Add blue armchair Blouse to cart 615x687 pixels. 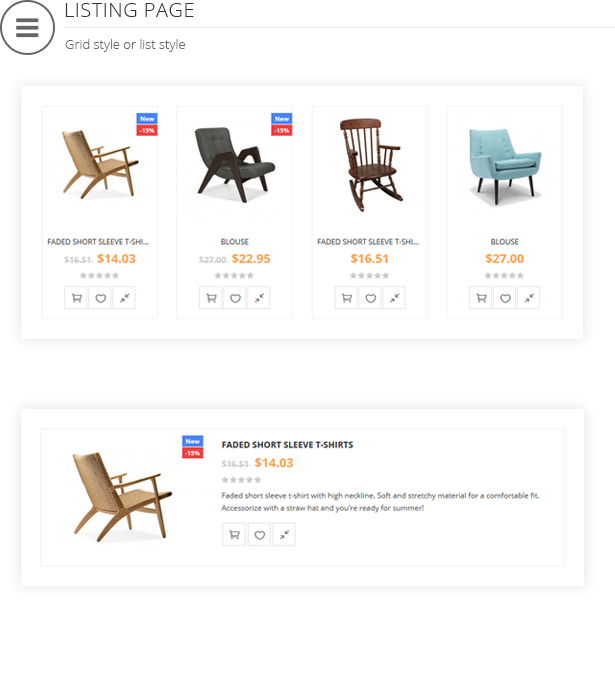[x=481, y=298]
